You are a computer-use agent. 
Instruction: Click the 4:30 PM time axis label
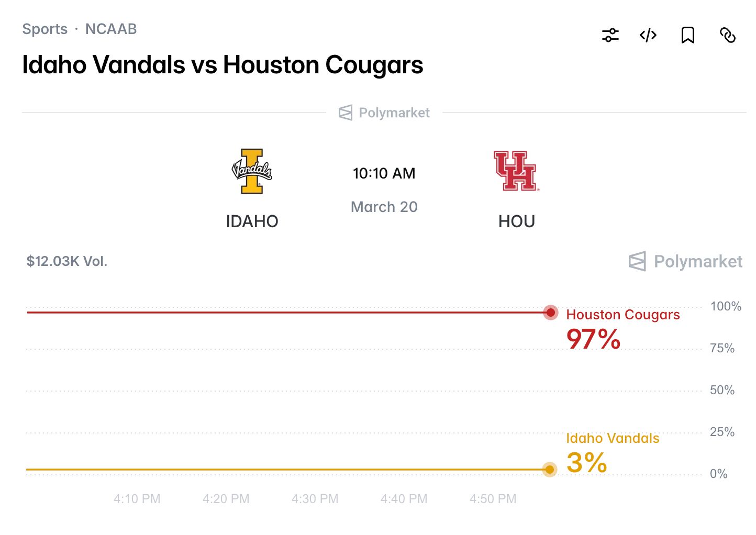tap(315, 499)
